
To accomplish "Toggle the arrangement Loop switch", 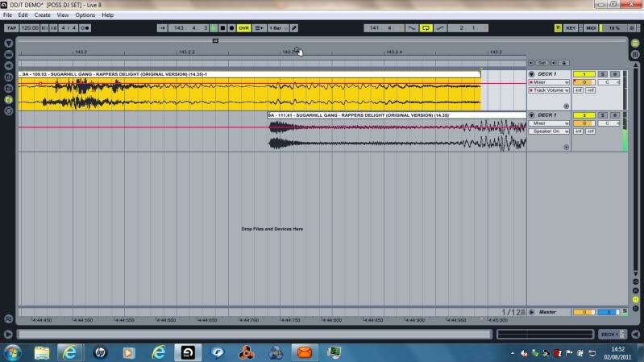I will click(x=426, y=27).
